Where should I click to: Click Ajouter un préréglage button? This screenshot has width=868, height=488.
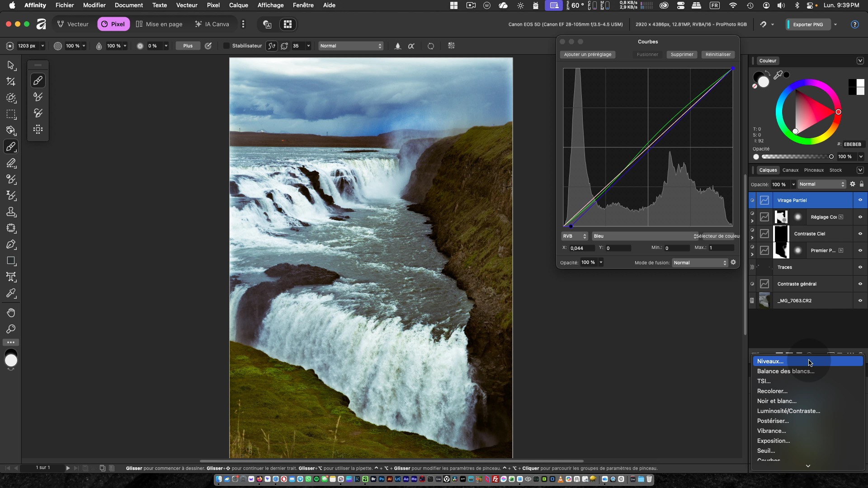coord(587,54)
